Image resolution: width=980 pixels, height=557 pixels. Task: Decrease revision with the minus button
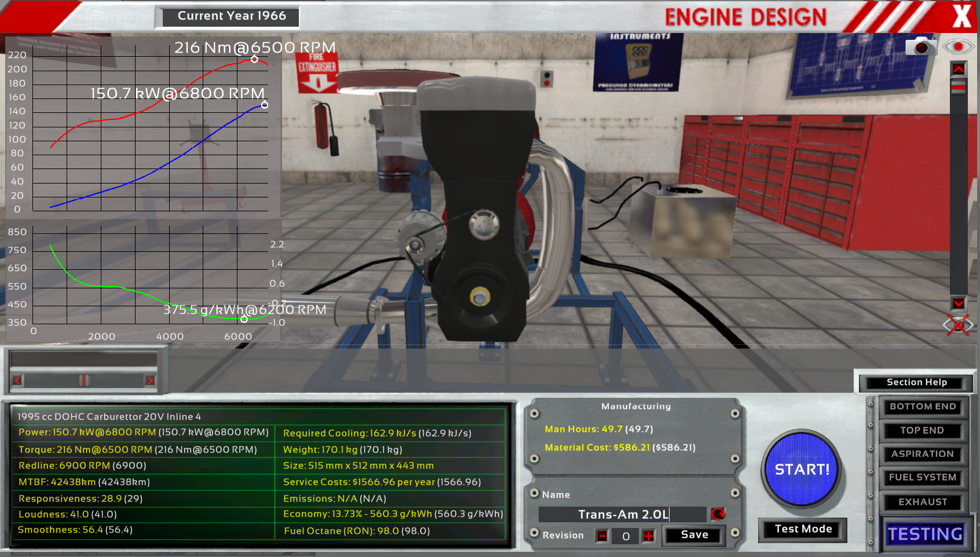[x=602, y=536]
